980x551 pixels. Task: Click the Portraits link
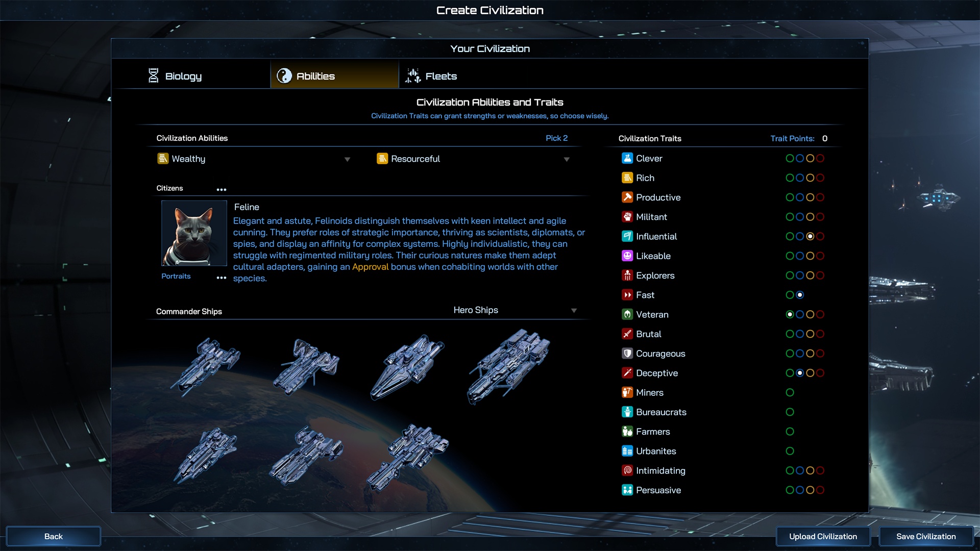pyautogui.click(x=176, y=276)
